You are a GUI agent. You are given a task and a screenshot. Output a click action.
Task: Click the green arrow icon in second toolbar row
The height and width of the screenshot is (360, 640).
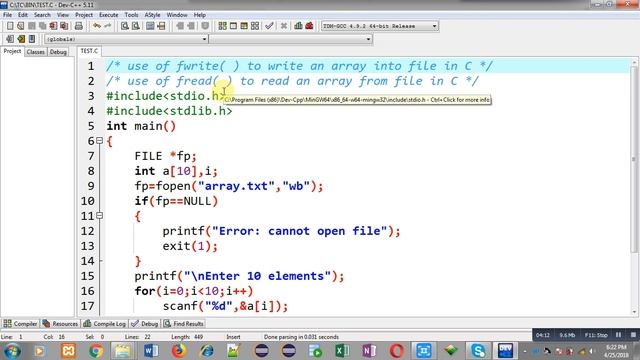pos(21,39)
